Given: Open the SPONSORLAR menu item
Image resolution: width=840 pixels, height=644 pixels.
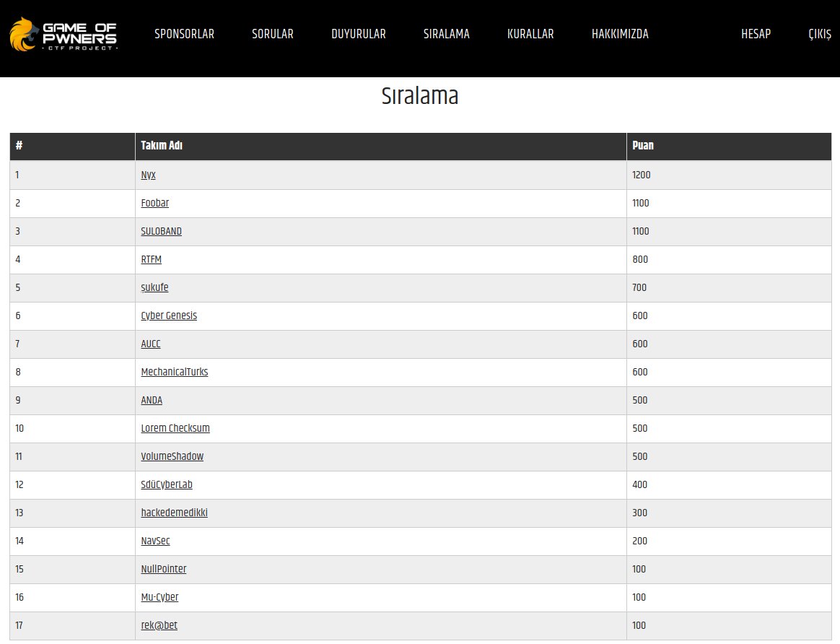Looking at the screenshot, I should click(184, 34).
